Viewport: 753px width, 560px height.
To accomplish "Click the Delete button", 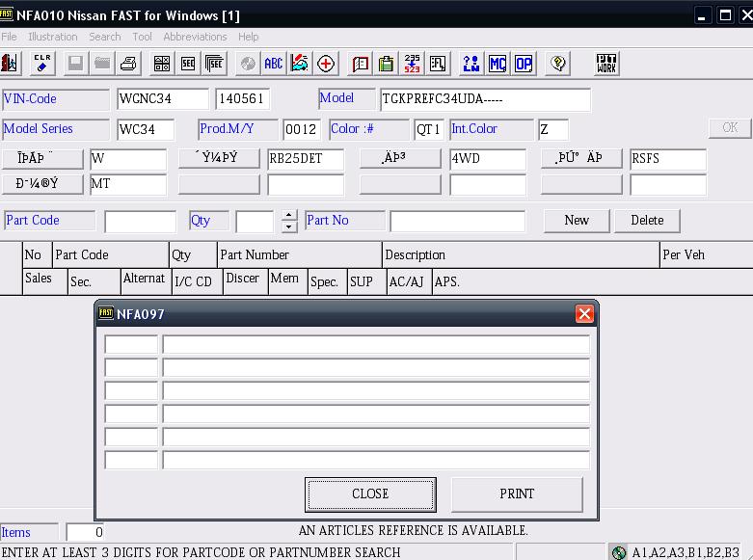I will pos(647,221).
